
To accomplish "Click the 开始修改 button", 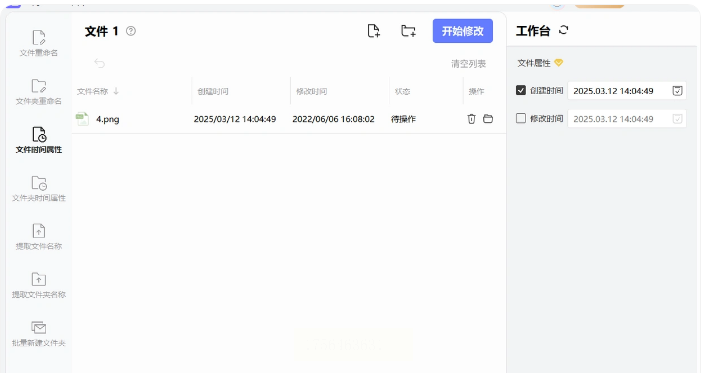I will pyautogui.click(x=462, y=31).
